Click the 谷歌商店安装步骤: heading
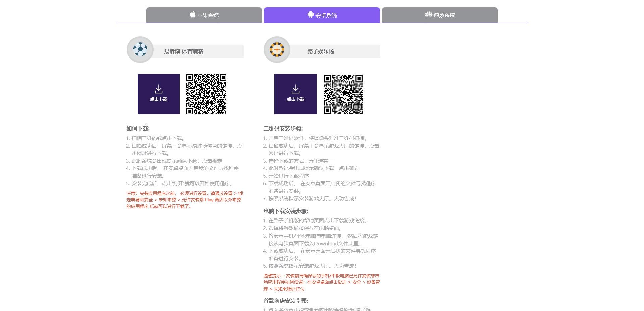Viewport: 644px width, 311px height. [x=286, y=301]
